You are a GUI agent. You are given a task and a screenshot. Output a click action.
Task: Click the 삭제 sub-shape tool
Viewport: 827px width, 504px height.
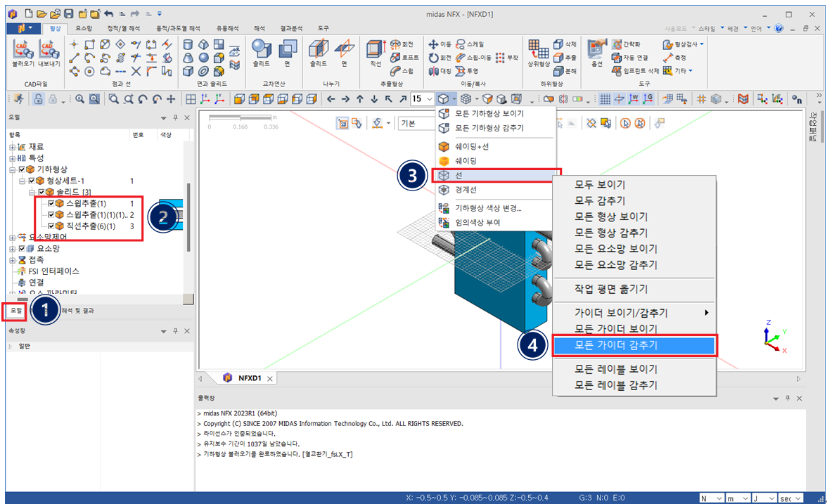click(565, 44)
